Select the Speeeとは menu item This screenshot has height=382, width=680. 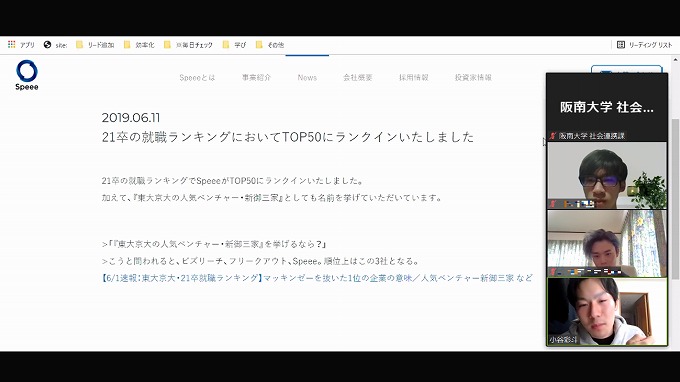[197, 78]
